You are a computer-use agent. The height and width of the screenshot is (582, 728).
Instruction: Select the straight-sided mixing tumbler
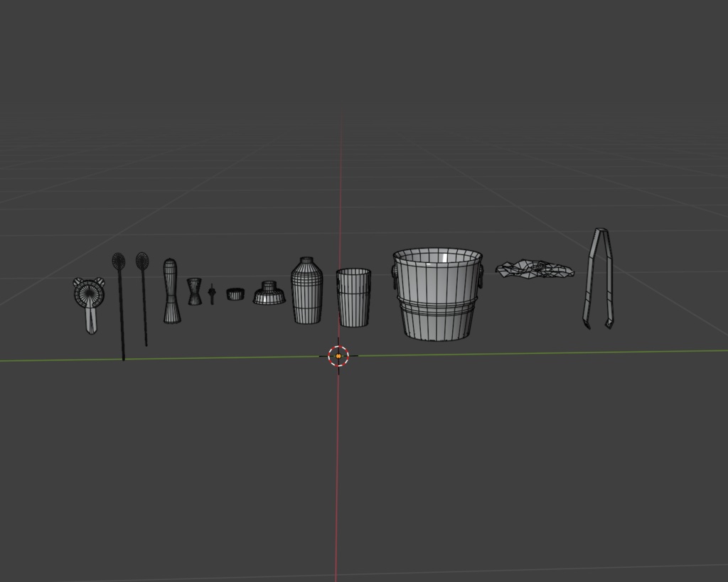click(354, 298)
